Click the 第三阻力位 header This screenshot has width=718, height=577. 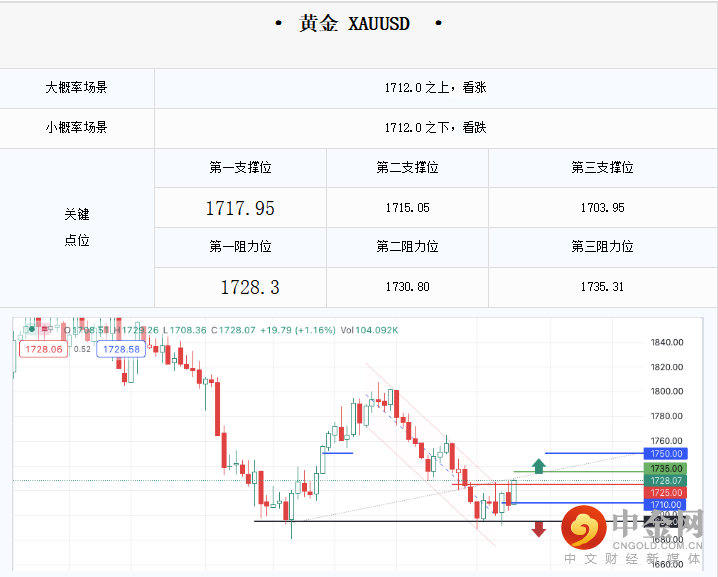(603, 247)
